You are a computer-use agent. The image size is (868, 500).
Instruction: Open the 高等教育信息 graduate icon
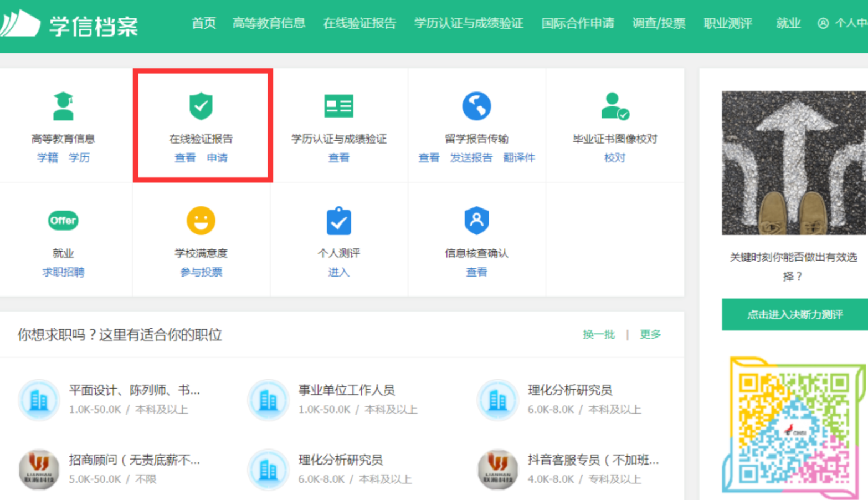coord(63,106)
